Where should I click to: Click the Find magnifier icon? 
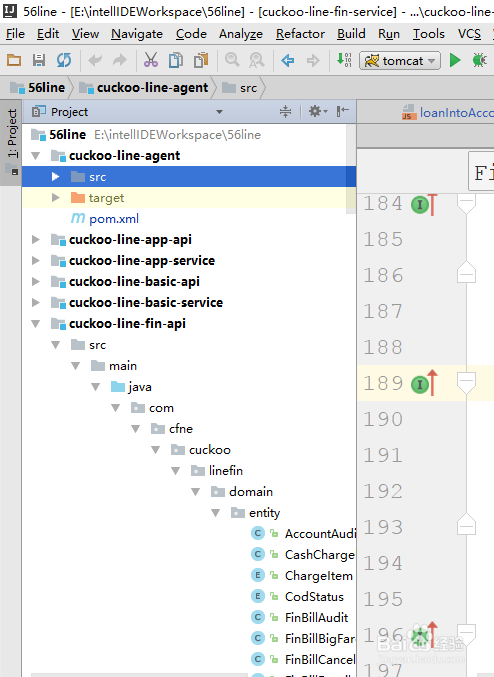point(232,60)
